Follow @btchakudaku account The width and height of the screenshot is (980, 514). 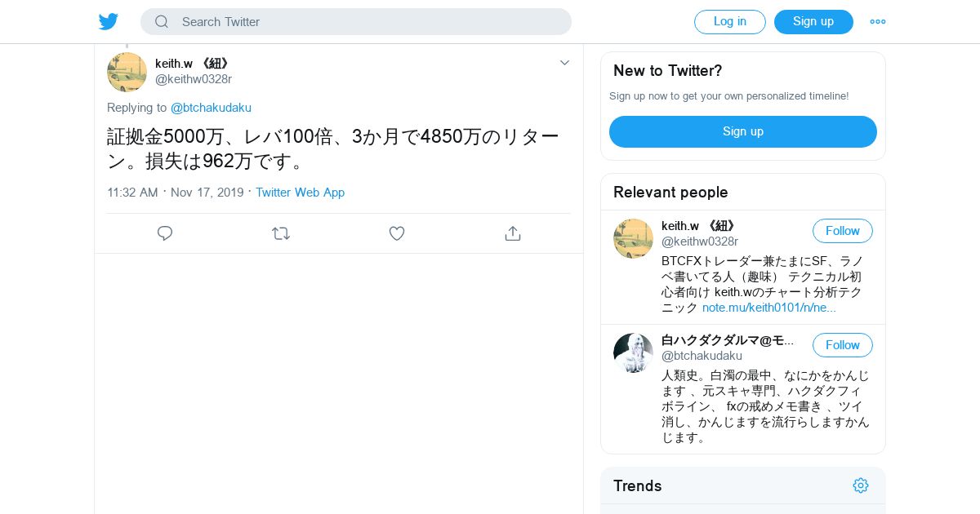point(843,345)
